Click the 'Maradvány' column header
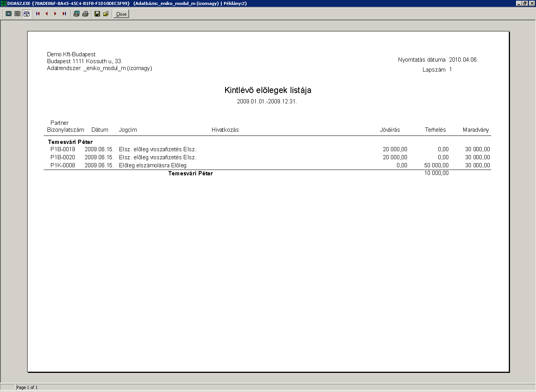 click(x=476, y=130)
